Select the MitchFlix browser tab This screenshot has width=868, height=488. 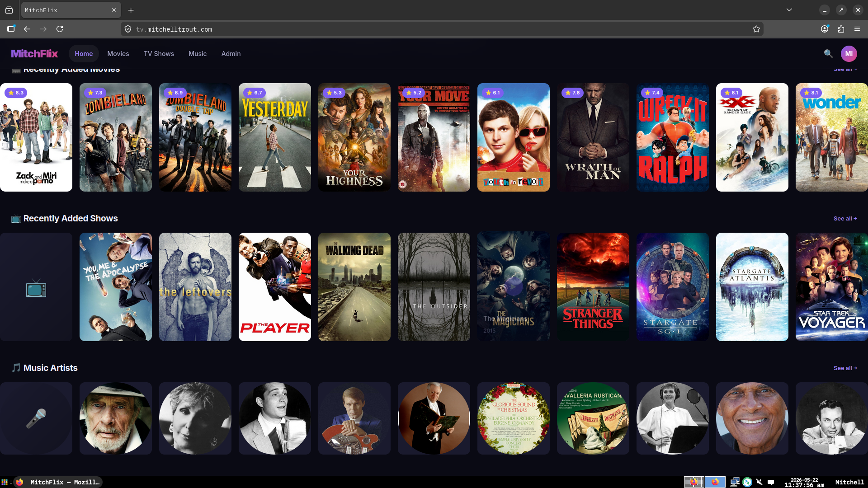[x=71, y=10]
